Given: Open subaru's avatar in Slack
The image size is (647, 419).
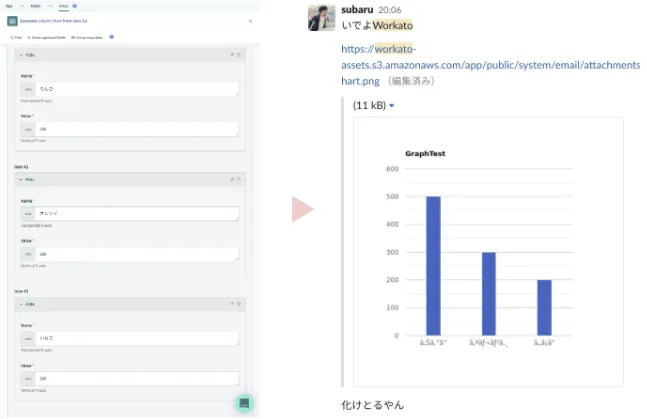Looking at the screenshot, I should (x=321, y=18).
